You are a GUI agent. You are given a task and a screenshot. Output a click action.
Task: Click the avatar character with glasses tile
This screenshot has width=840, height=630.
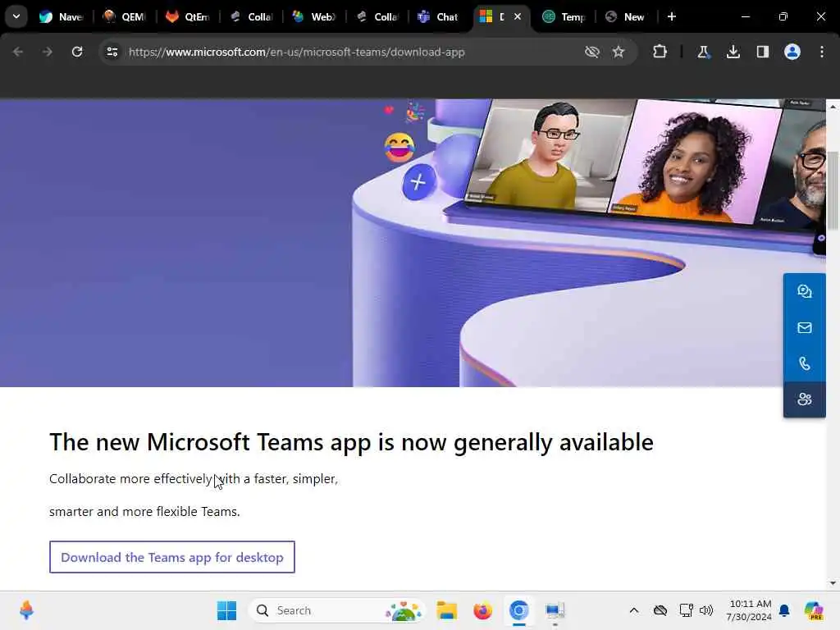click(x=549, y=155)
